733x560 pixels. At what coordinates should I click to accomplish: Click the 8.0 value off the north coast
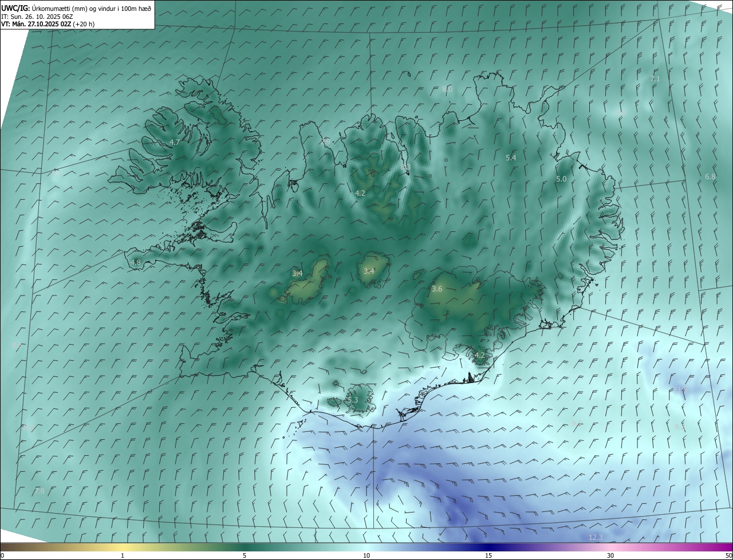447,89
